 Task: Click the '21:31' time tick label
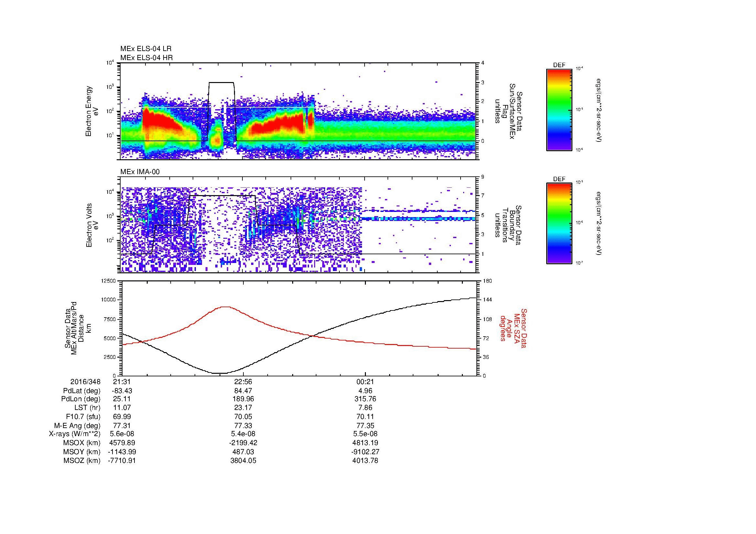pos(122,382)
